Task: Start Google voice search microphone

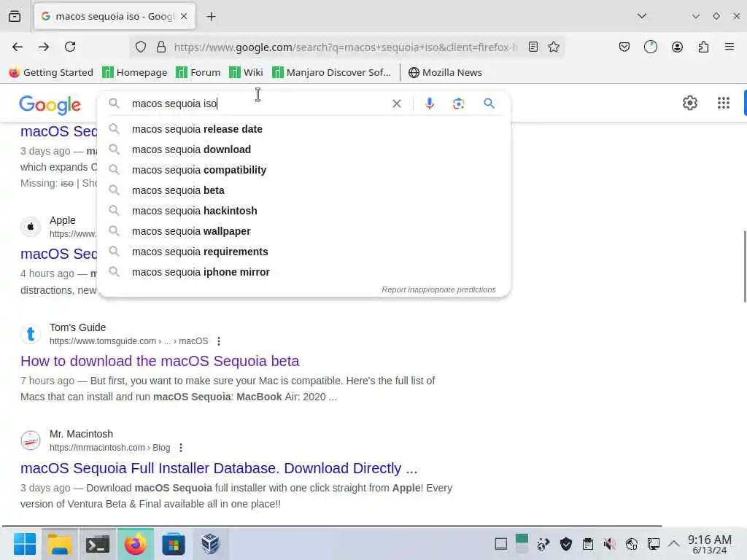Action: pos(429,104)
